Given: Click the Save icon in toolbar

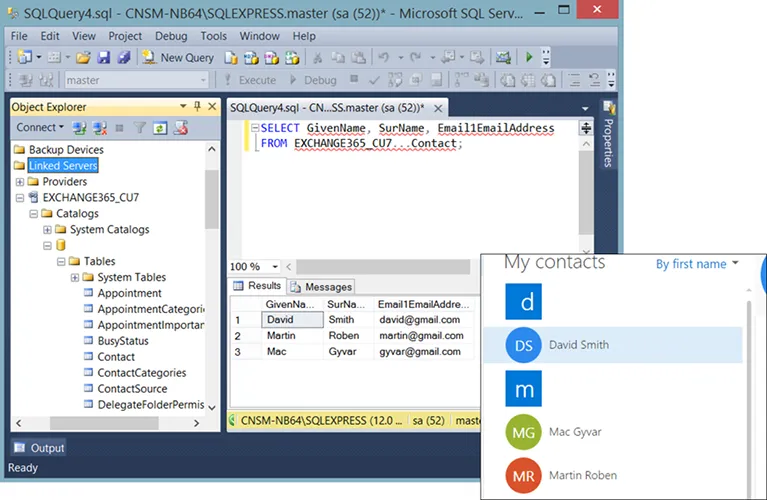Looking at the screenshot, I should [101, 58].
